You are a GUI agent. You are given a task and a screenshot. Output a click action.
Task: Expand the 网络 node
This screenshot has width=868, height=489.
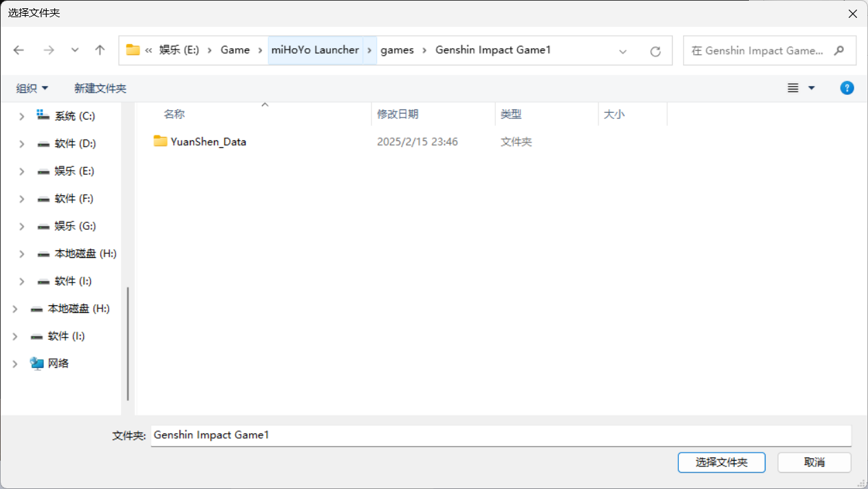[x=14, y=364]
